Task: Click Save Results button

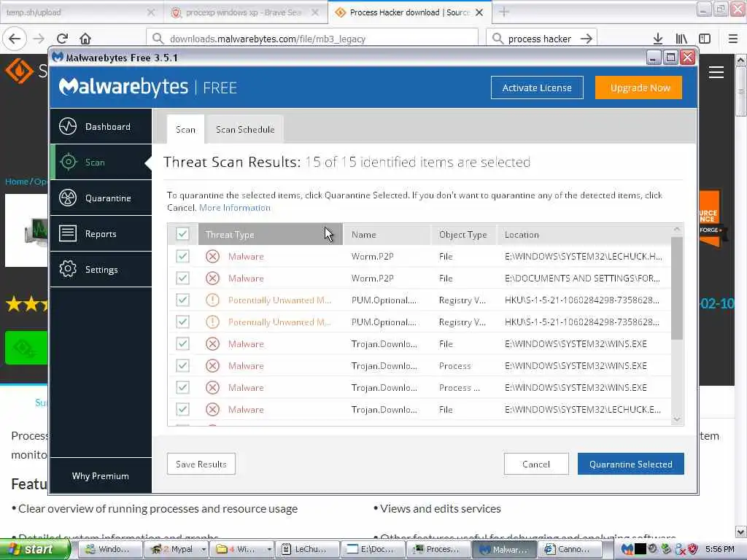Action: (x=201, y=464)
